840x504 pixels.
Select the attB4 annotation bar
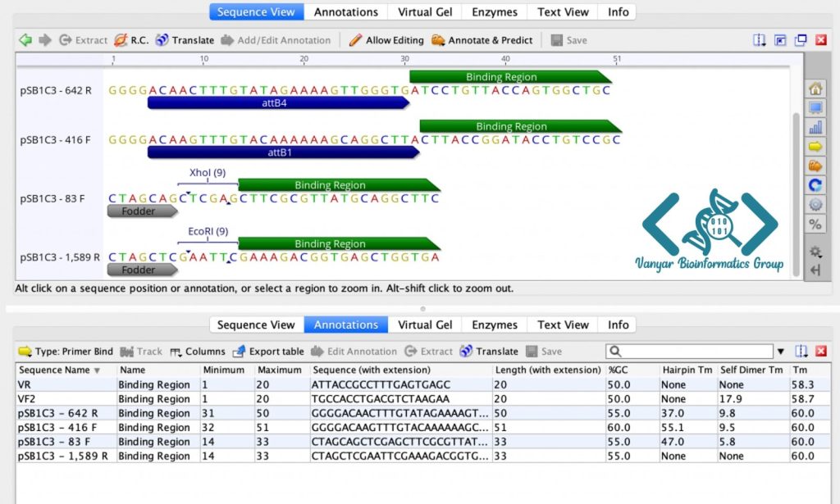coord(278,102)
